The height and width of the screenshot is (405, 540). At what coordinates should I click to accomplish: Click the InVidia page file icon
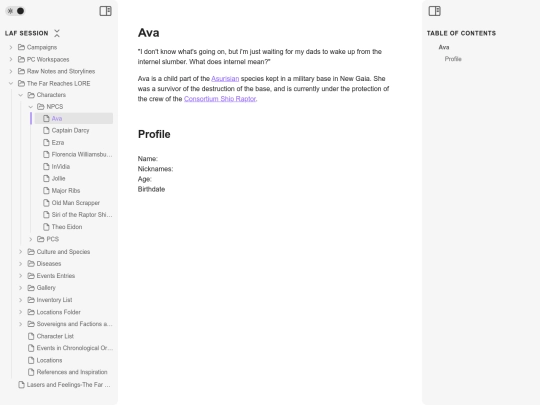click(x=46, y=167)
